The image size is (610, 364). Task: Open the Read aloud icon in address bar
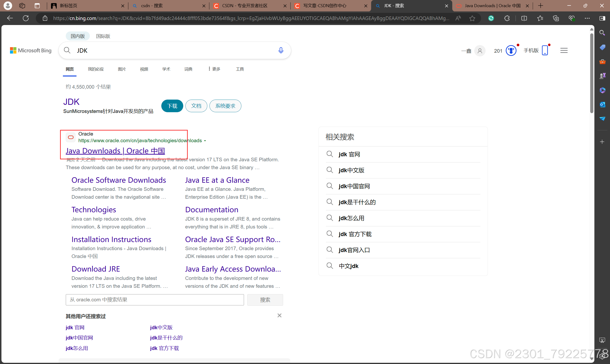pos(458,18)
